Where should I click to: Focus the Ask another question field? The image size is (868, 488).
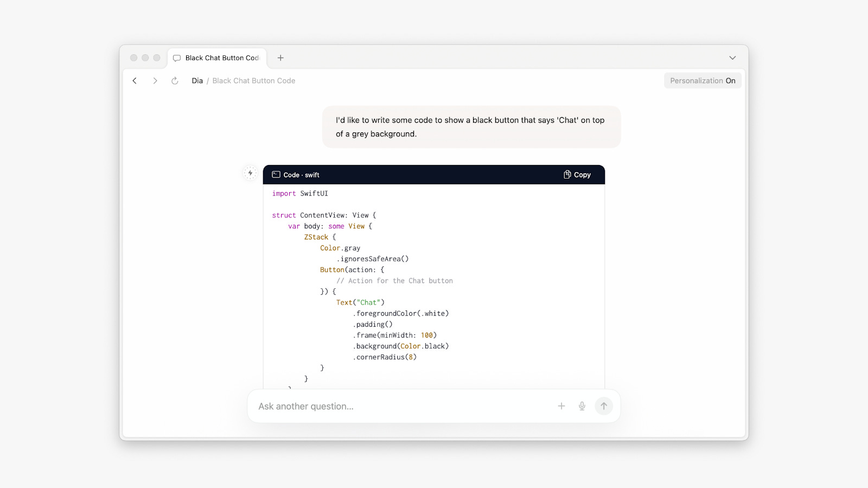pos(401,406)
